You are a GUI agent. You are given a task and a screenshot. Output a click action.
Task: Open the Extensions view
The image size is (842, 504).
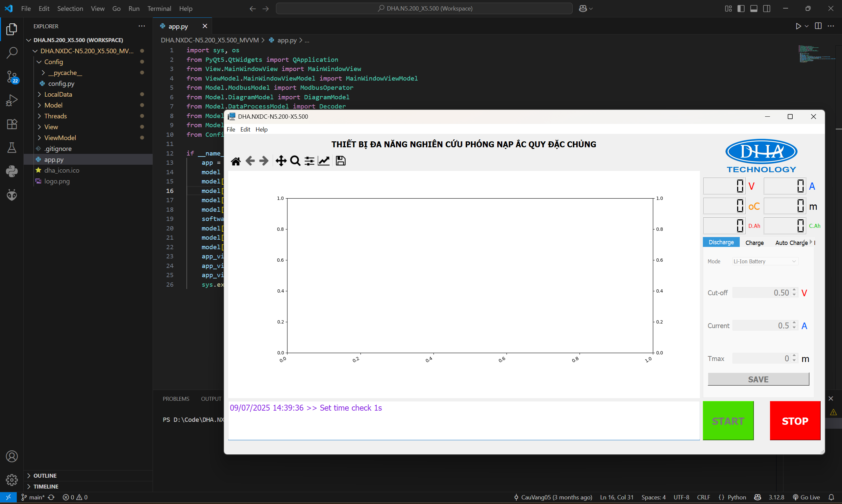(x=12, y=124)
